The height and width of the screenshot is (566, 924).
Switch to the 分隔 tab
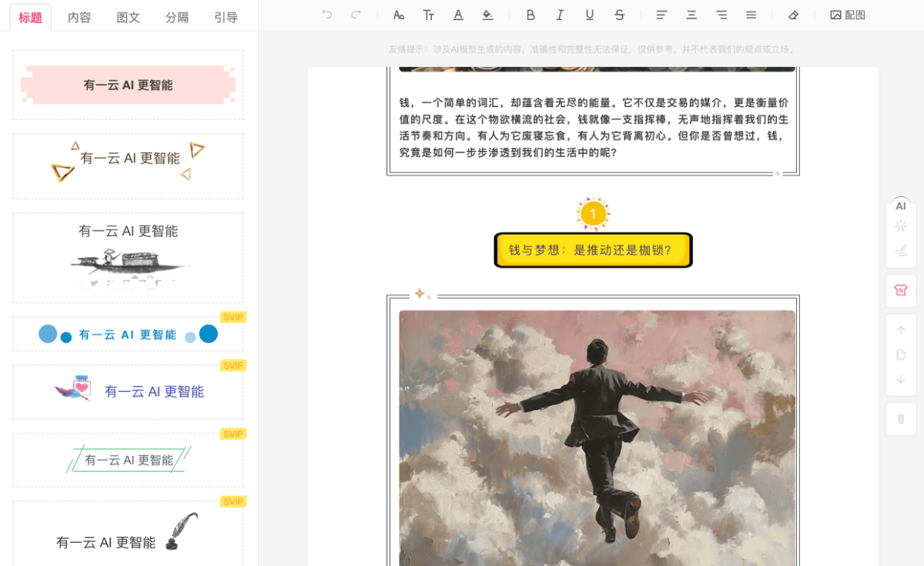[x=177, y=17]
